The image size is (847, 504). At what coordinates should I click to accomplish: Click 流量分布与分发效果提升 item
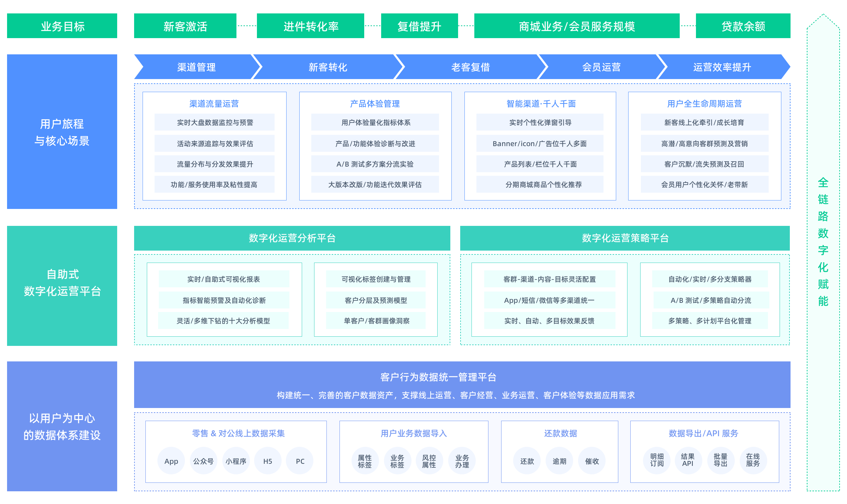pos(215,164)
